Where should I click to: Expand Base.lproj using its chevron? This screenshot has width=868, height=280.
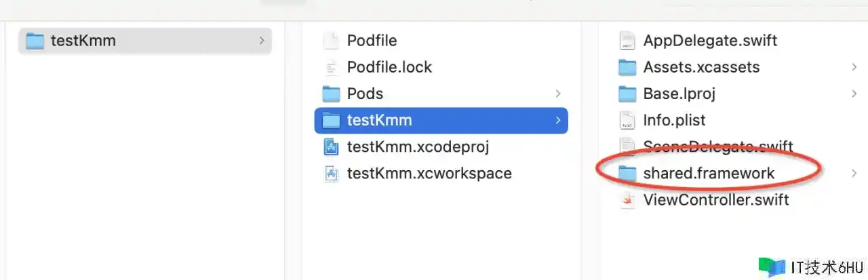(x=854, y=94)
